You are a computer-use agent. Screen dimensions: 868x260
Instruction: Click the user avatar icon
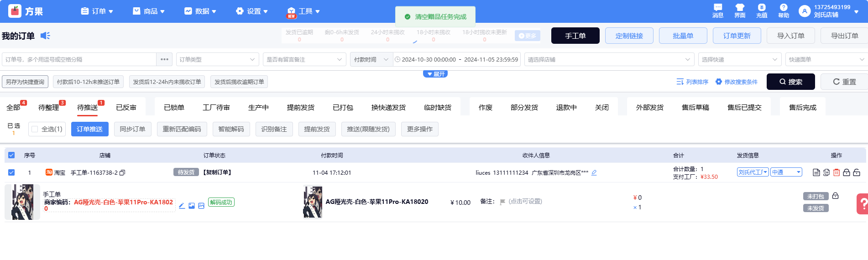[x=805, y=11]
